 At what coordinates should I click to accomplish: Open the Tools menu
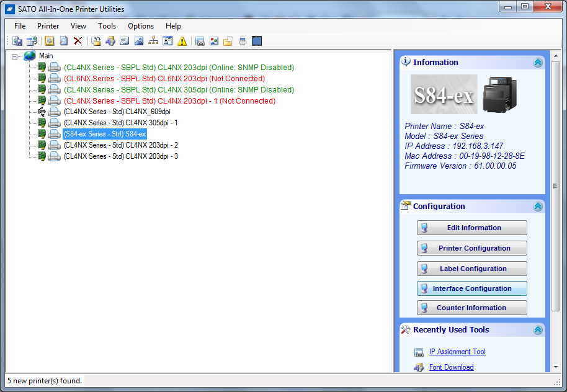pos(107,26)
